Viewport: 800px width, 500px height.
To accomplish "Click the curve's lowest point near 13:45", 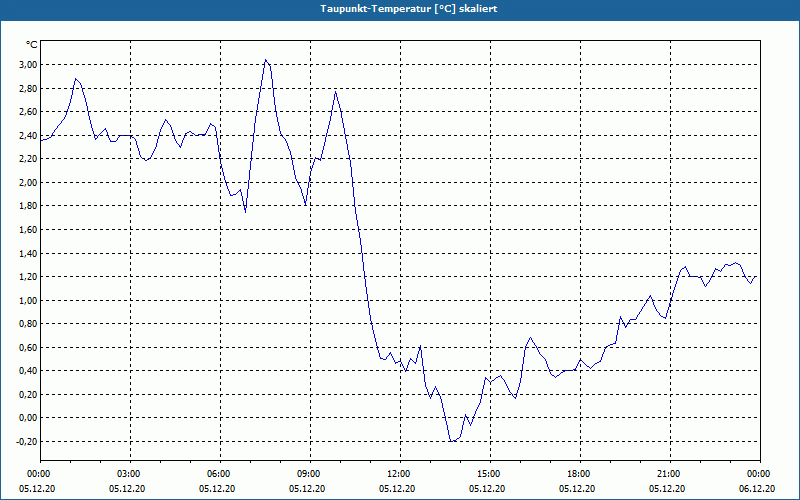I will click(452, 441).
